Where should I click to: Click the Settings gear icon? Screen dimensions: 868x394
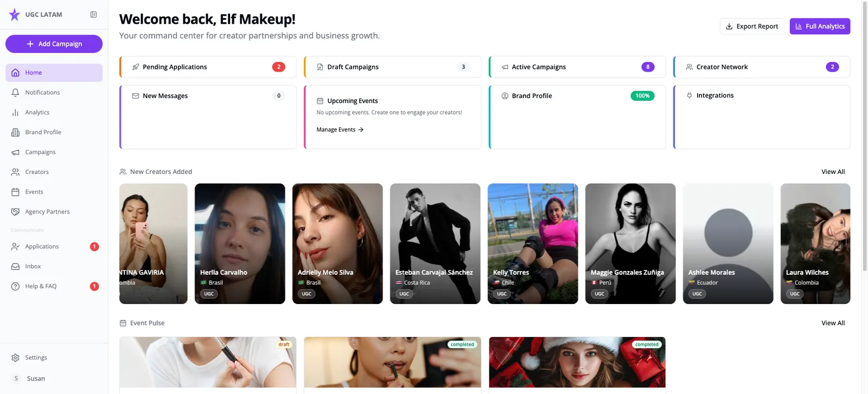[x=15, y=358]
